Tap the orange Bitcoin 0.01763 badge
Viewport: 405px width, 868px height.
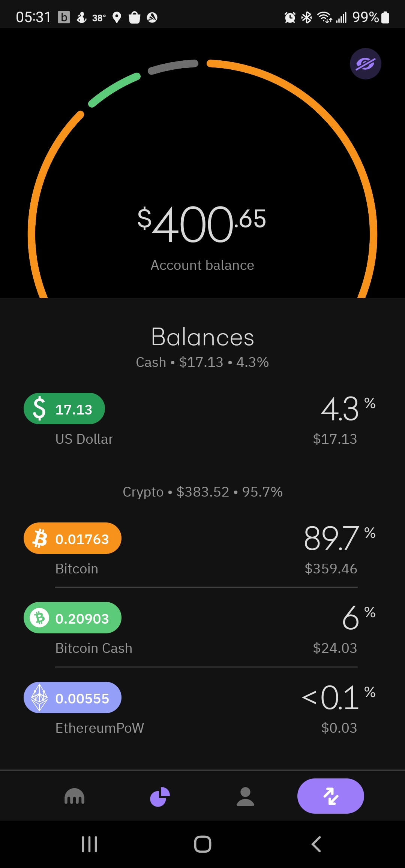(x=72, y=538)
